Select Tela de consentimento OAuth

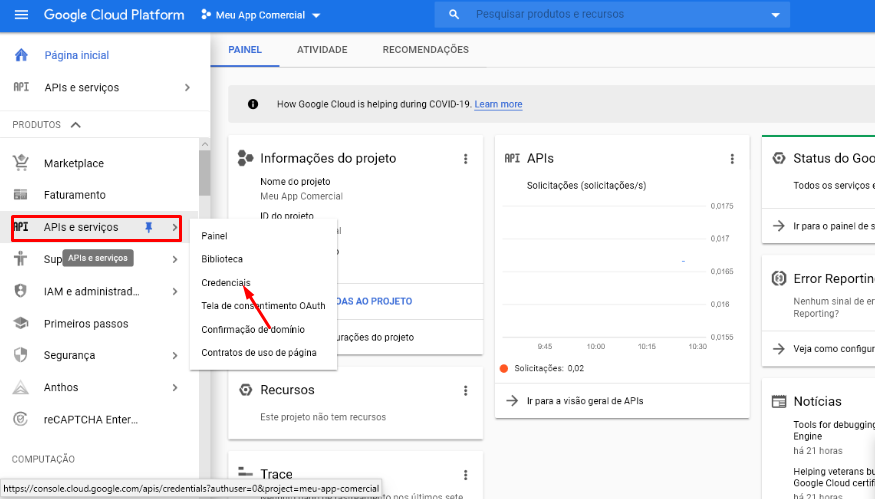click(263, 306)
